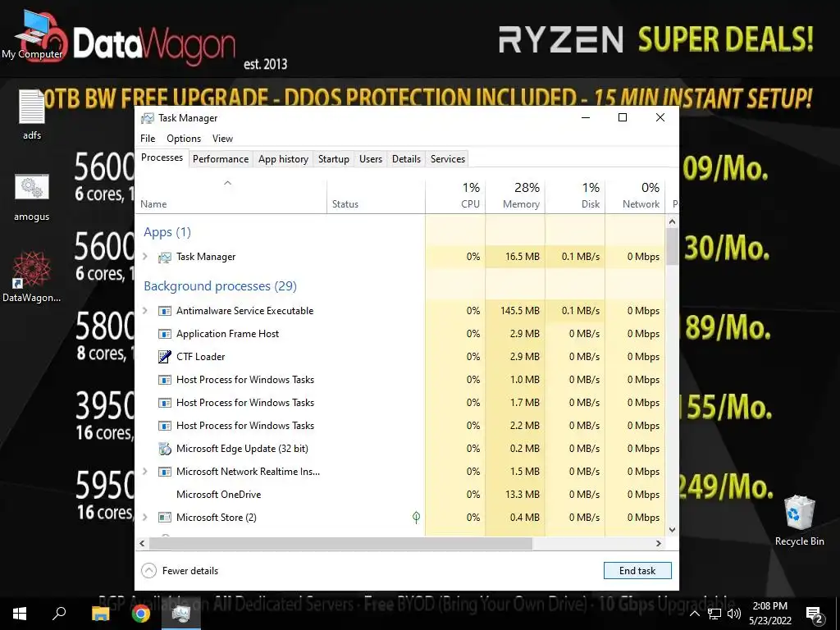The image size is (840, 630).
Task: Click the network tray icon
Action: pos(714,614)
